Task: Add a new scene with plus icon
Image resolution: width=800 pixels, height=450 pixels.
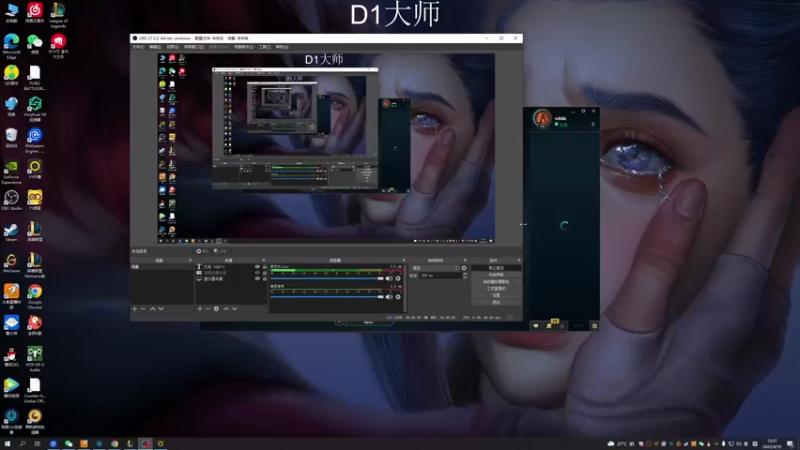Action: click(135, 309)
